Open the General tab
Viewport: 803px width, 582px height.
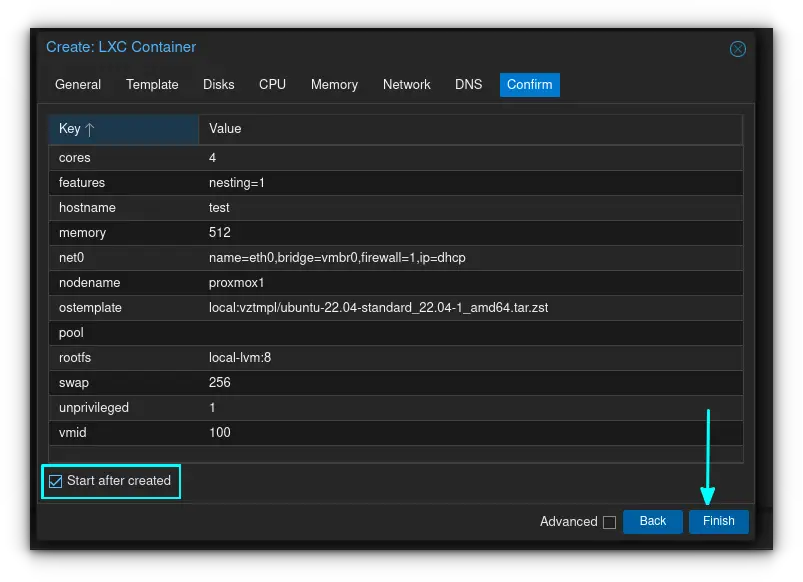point(78,85)
